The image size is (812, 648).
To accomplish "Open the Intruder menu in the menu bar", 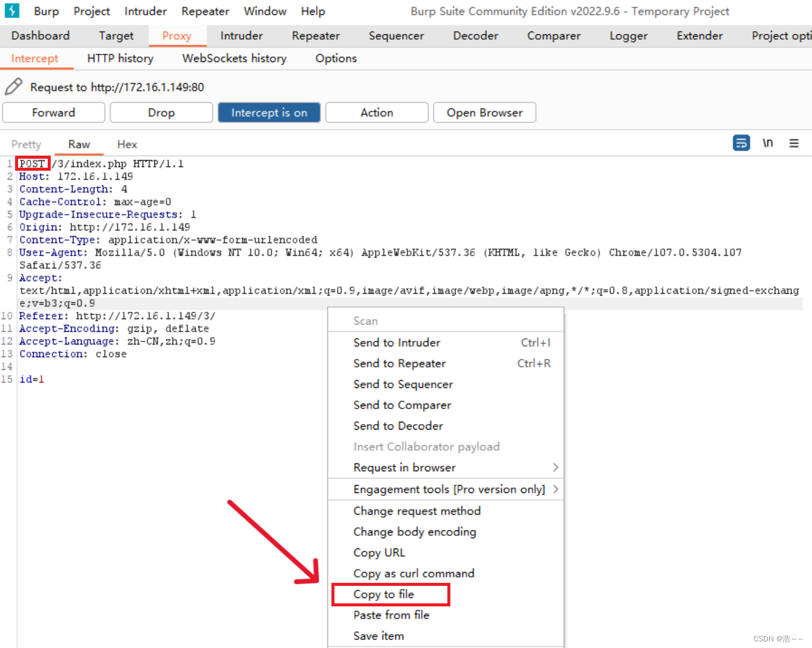I will pos(145,11).
